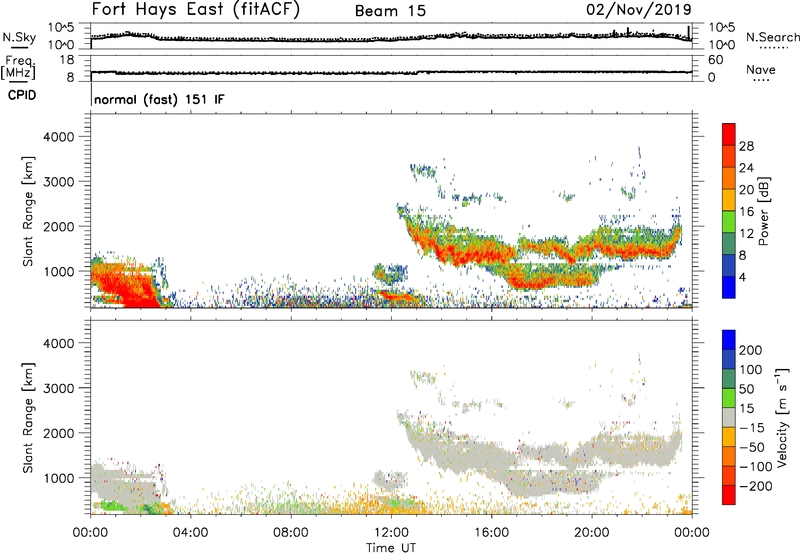Click the '200' velocity colorbar tick

pyautogui.click(x=751, y=350)
